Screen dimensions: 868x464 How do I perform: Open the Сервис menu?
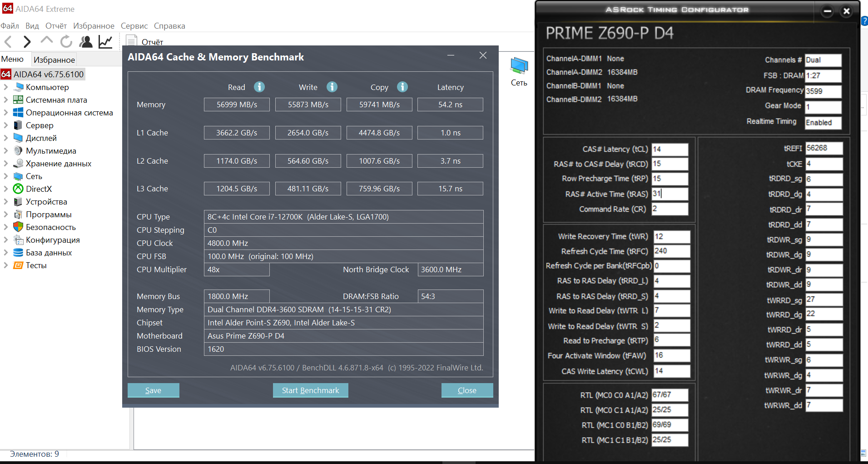134,26
